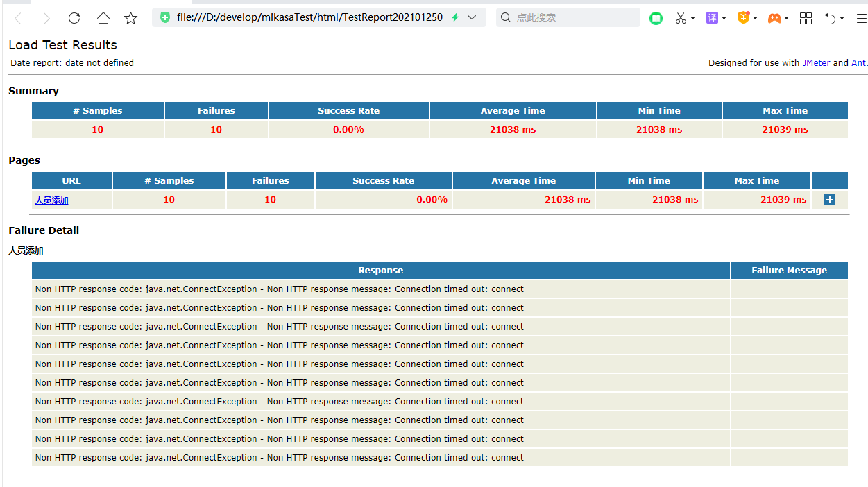868x487 pixels.
Task: Go back with the browser back arrow
Action: click(18, 18)
